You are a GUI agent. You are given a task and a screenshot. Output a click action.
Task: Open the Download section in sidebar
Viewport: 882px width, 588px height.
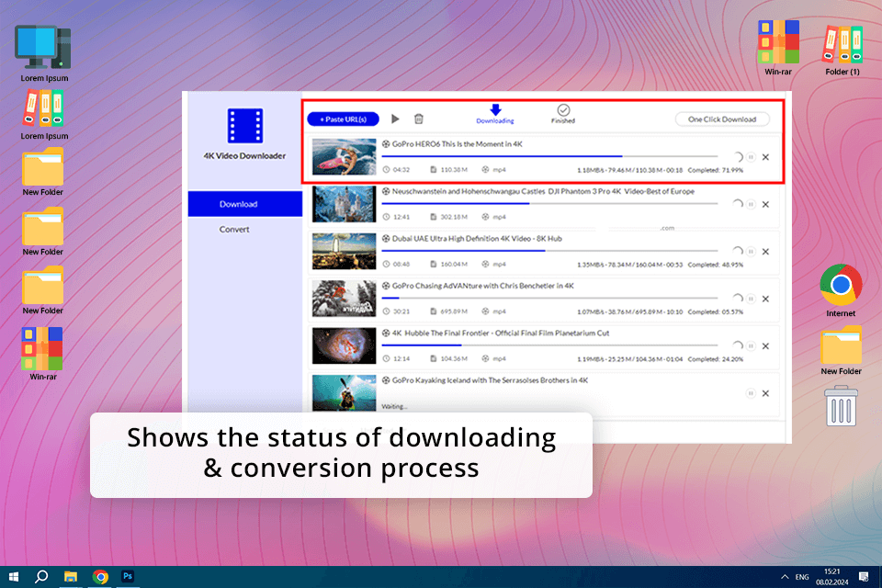pos(244,204)
